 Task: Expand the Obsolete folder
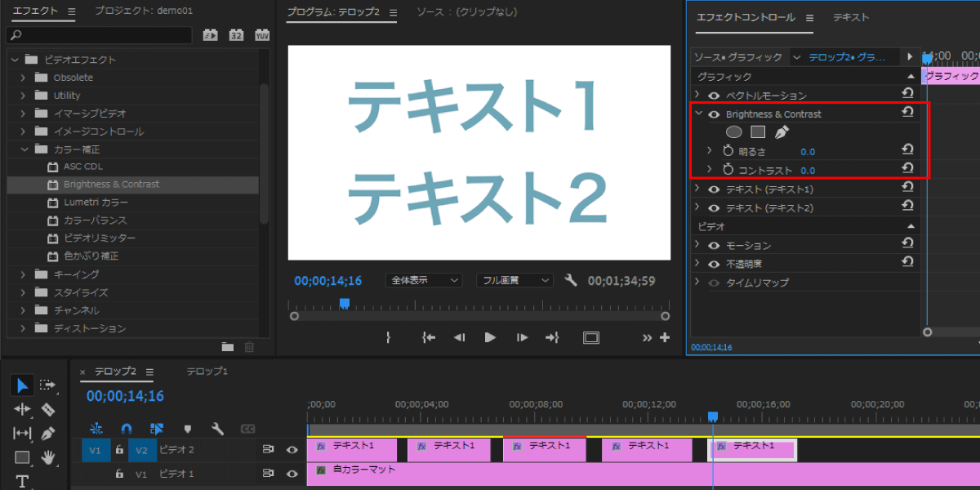(23, 78)
